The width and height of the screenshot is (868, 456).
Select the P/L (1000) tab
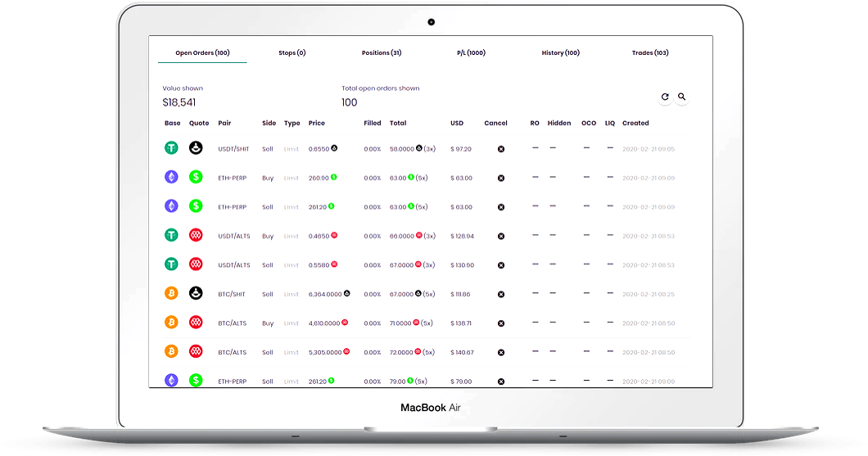[471, 53]
